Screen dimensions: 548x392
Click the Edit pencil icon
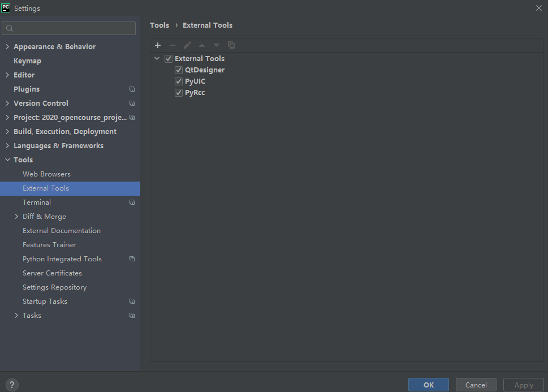pyautogui.click(x=187, y=45)
